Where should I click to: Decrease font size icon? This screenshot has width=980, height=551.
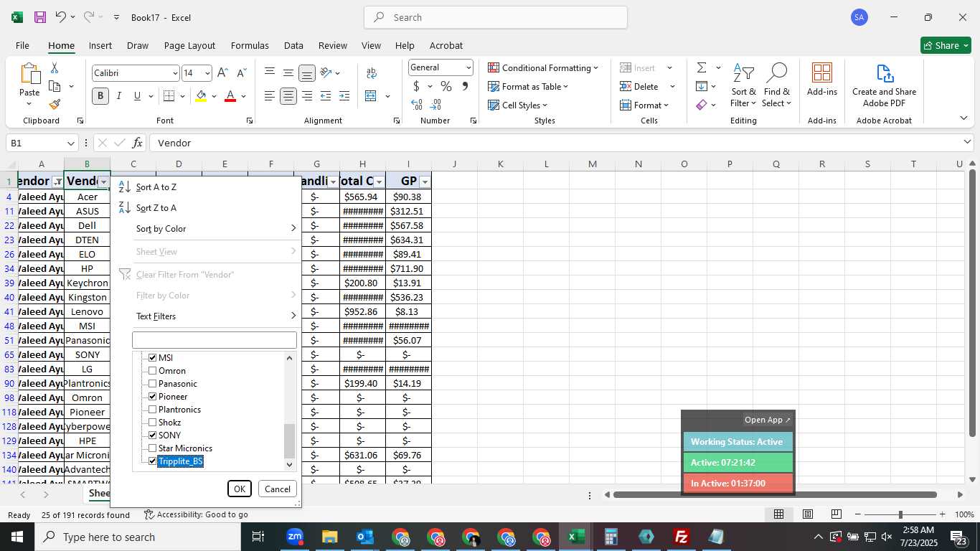click(x=241, y=72)
